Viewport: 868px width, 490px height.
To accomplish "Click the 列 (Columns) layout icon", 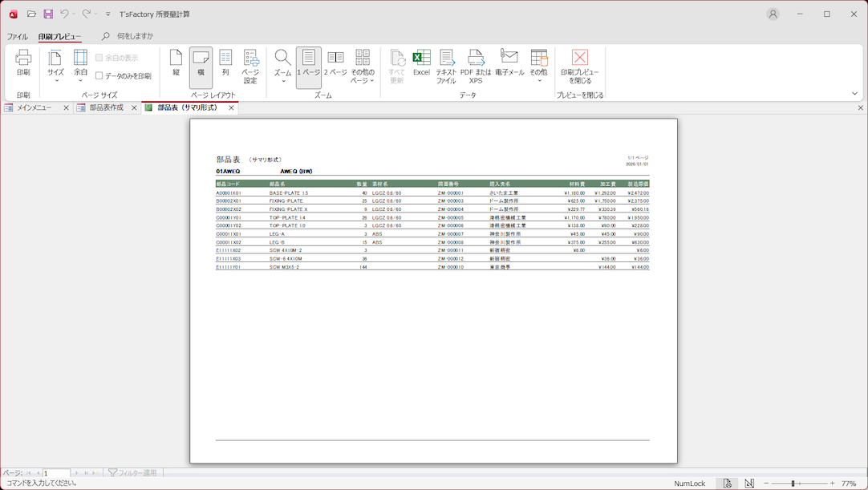I will (x=225, y=63).
